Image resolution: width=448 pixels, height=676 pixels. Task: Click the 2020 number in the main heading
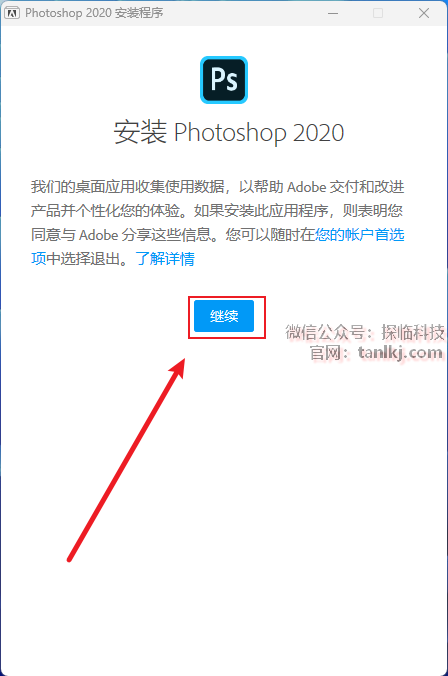319,133
